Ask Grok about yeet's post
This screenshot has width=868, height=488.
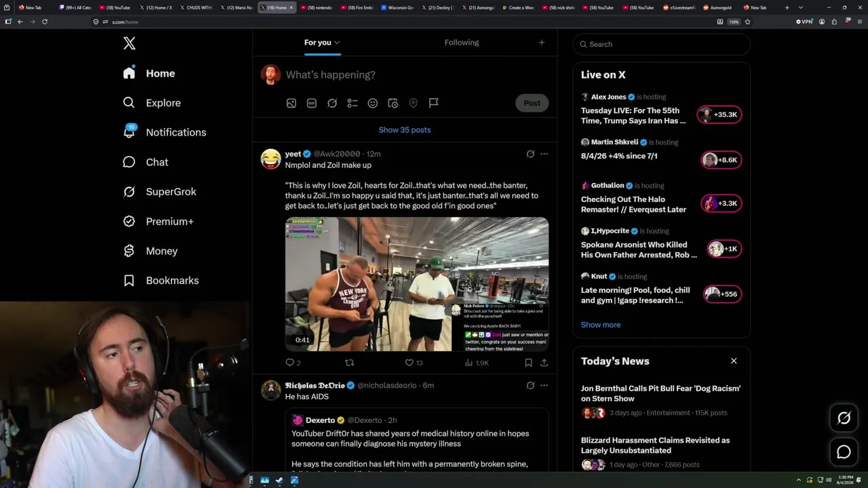pyautogui.click(x=530, y=154)
